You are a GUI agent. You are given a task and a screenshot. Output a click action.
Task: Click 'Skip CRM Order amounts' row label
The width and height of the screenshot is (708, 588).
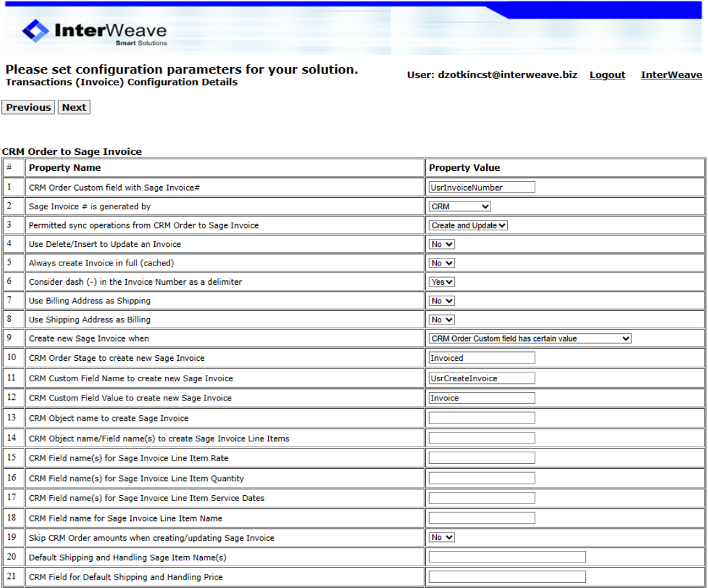[x=152, y=538]
